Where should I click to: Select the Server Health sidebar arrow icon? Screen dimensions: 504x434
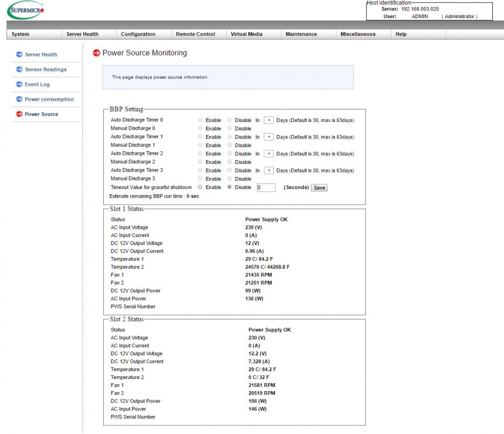(x=19, y=54)
